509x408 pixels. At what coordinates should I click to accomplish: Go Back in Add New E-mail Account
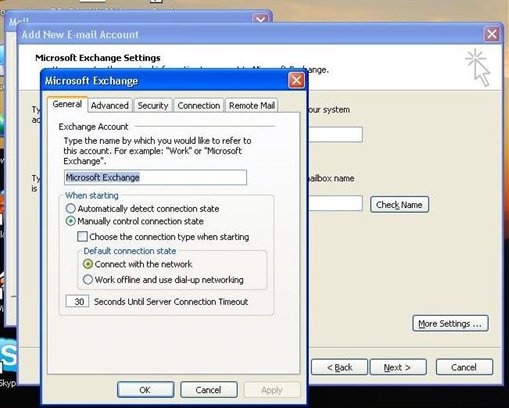point(339,367)
